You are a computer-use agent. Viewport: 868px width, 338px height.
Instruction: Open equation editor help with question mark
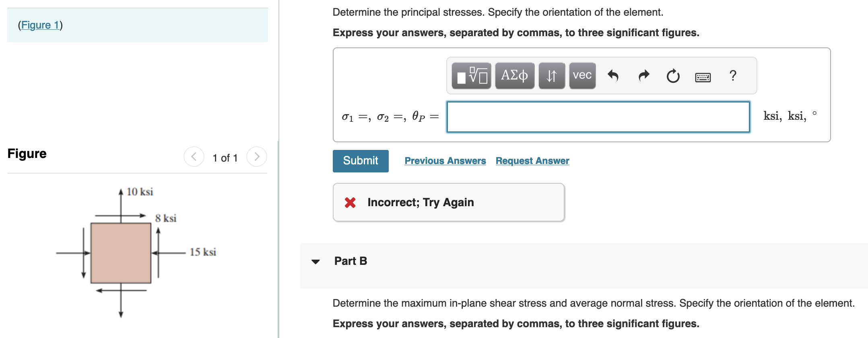pos(733,76)
